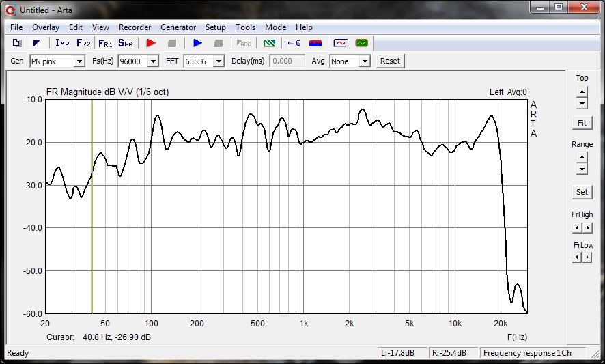Open calibration red-blue icon
This screenshot has width=605, height=364.
pos(315,43)
